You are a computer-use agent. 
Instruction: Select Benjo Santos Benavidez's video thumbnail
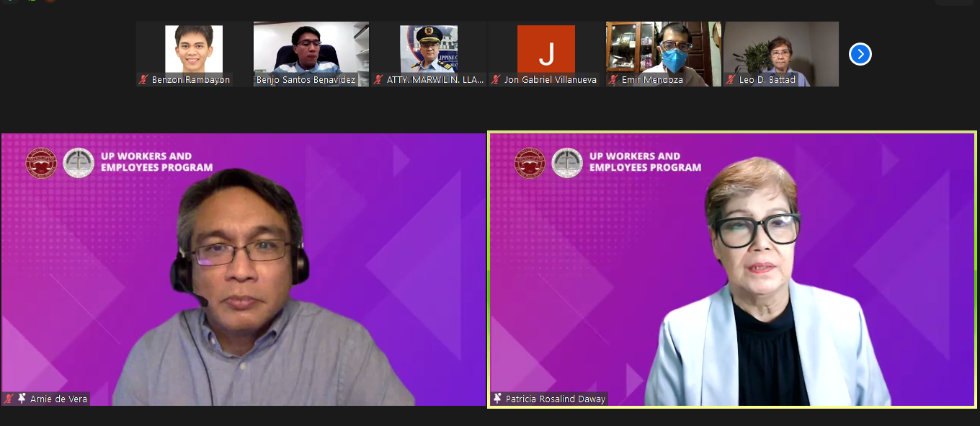click(x=311, y=48)
